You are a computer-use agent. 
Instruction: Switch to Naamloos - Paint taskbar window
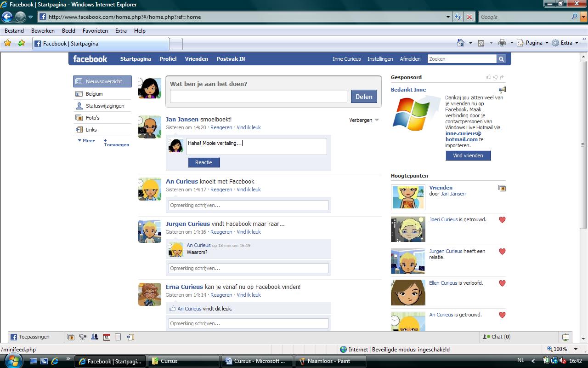click(330, 361)
